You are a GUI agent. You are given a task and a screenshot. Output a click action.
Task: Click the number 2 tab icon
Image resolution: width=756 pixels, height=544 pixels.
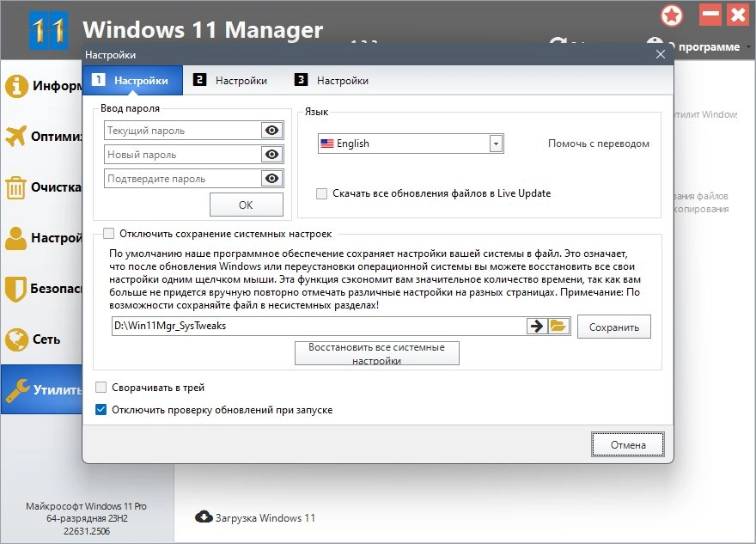tap(199, 80)
